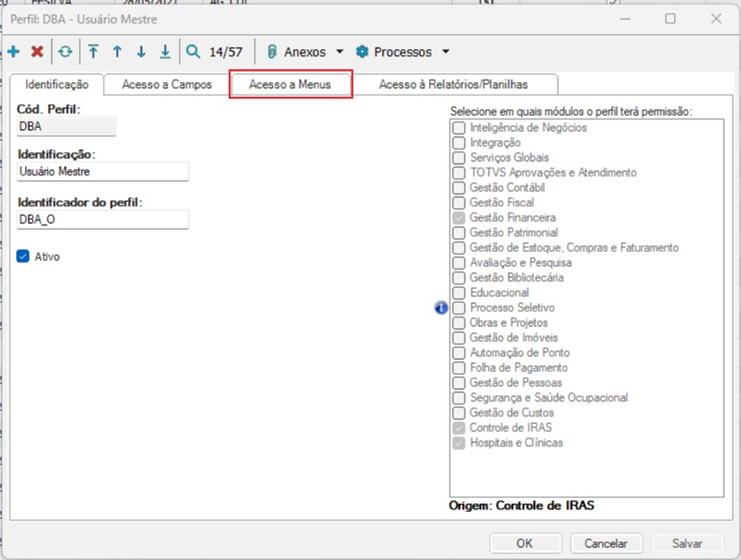Add a new profile record
Image resolution: width=741 pixels, height=560 pixels.
point(15,52)
